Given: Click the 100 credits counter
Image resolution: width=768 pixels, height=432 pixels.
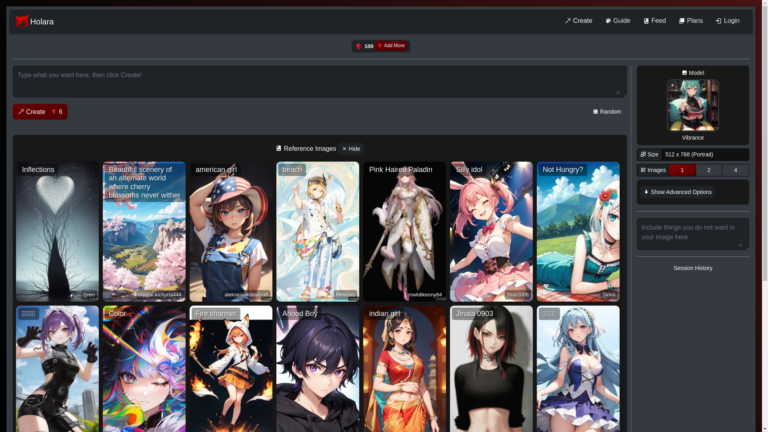Looking at the screenshot, I should [364, 46].
